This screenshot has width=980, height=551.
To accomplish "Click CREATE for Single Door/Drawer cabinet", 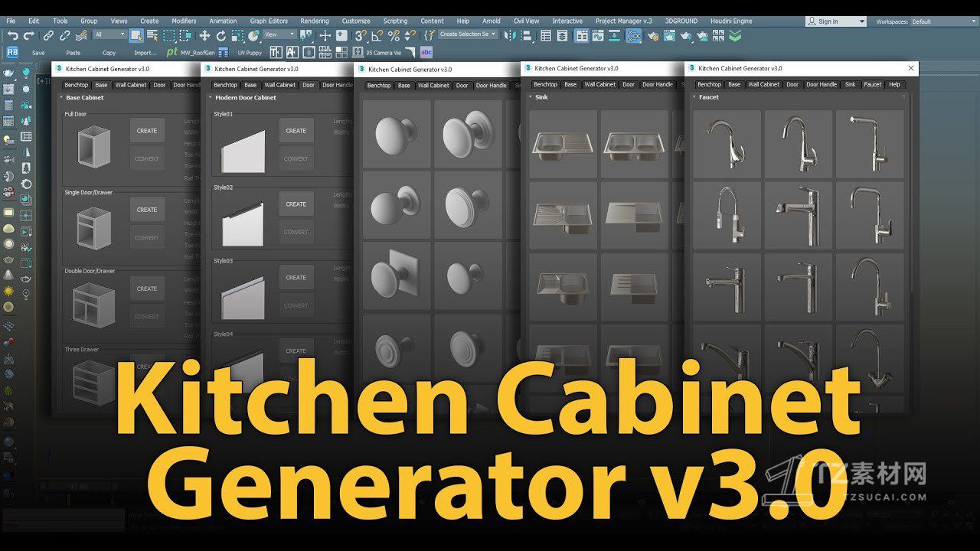I will click(147, 210).
